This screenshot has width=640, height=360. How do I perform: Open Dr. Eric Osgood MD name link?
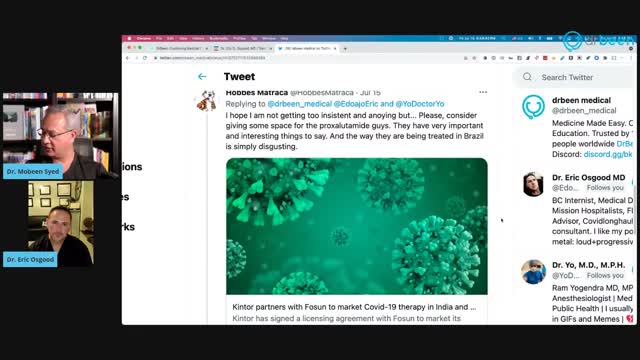(x=589, y=178)
